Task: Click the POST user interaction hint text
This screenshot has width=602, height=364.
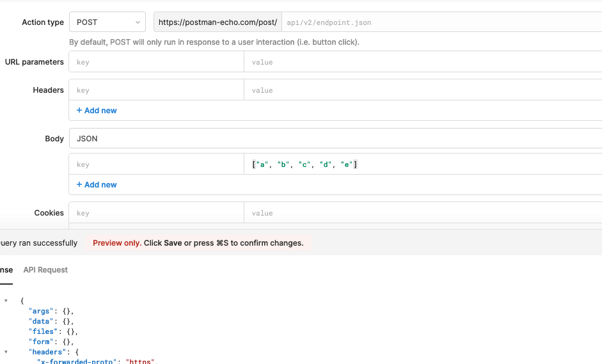Action: pyautogui.click(x=214, y=42)
